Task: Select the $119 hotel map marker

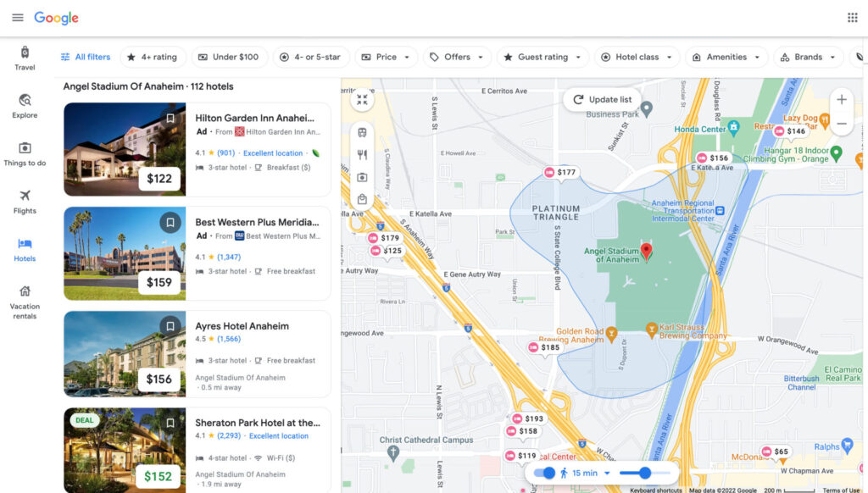Action: [x=521, y=456]
